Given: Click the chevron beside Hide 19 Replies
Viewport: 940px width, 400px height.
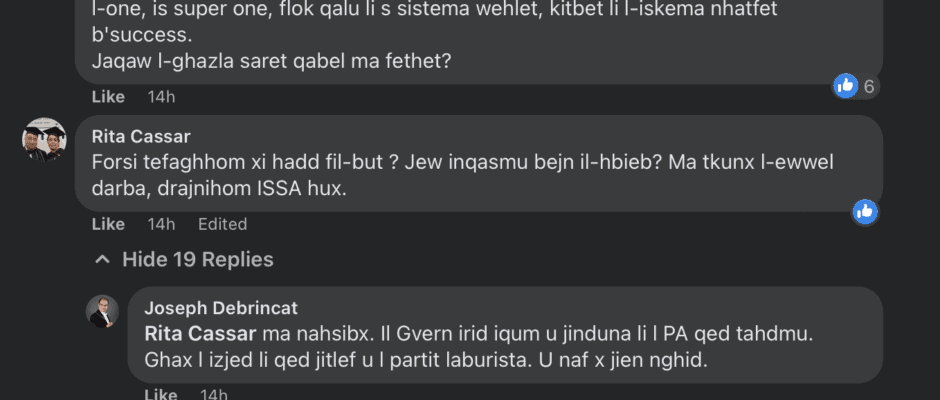Looking at the screenshot, I should coord(101,260).
